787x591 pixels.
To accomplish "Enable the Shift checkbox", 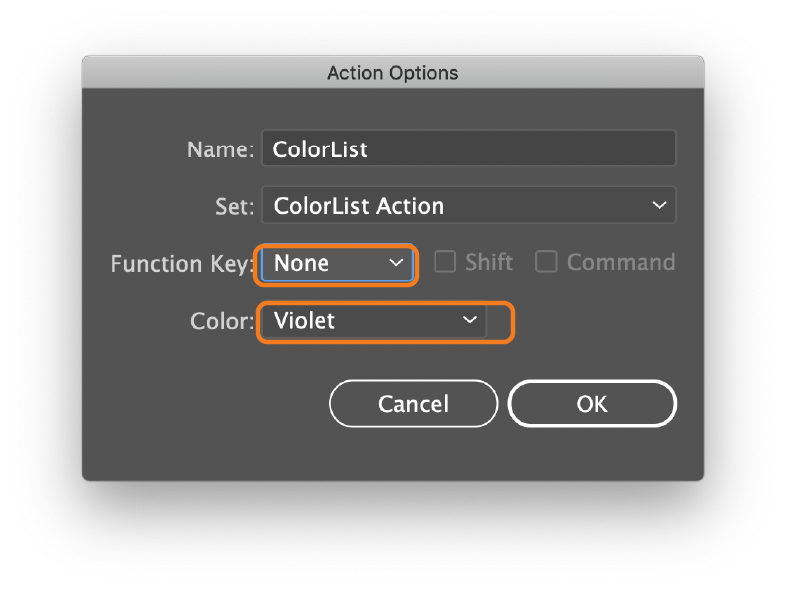I will (x=445, y=262).
